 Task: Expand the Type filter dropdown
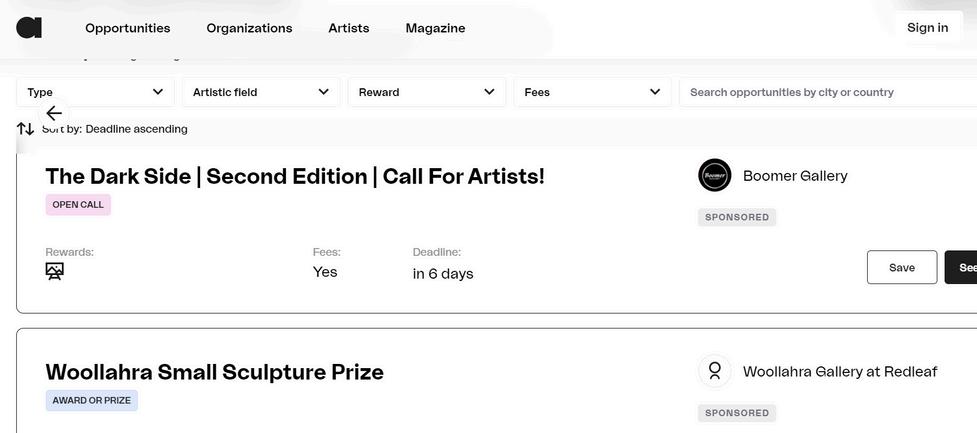click(95, 92)
